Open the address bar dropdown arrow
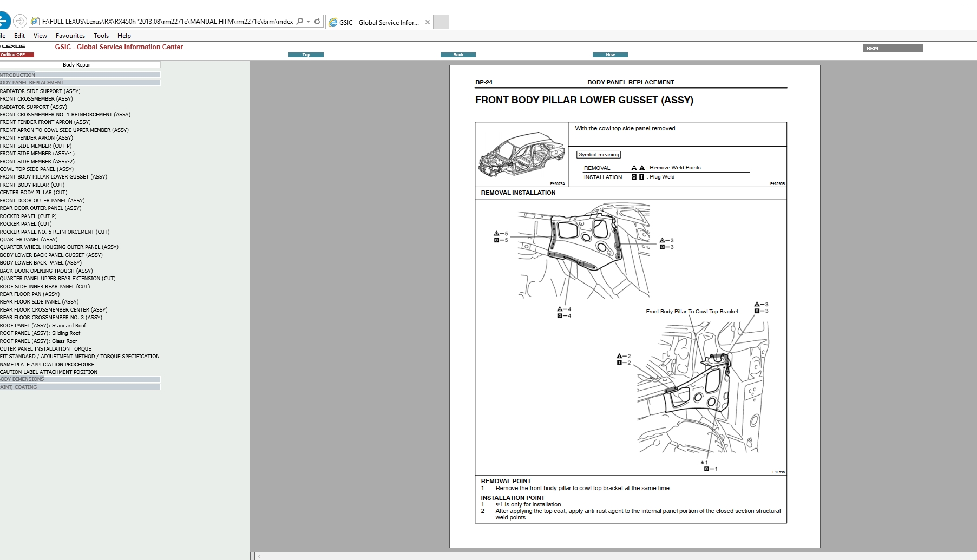Viewport: 977px width, 560px height. (x=309, y=22)
